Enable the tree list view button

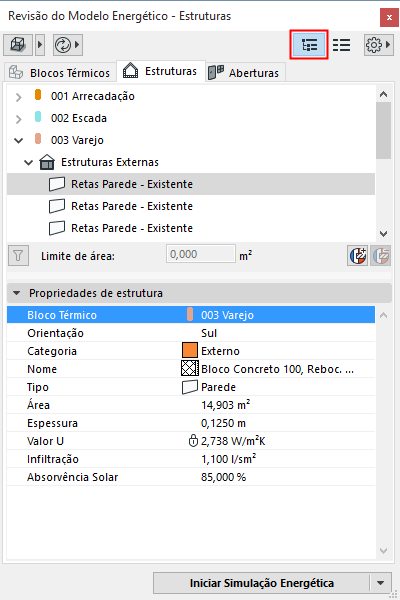pyautogui.click(x=309, y=45)
